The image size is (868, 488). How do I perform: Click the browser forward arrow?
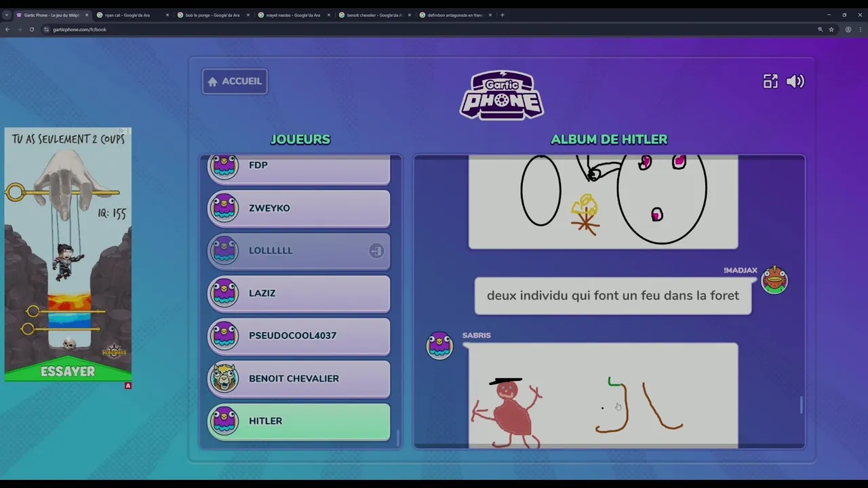[20, 29]
